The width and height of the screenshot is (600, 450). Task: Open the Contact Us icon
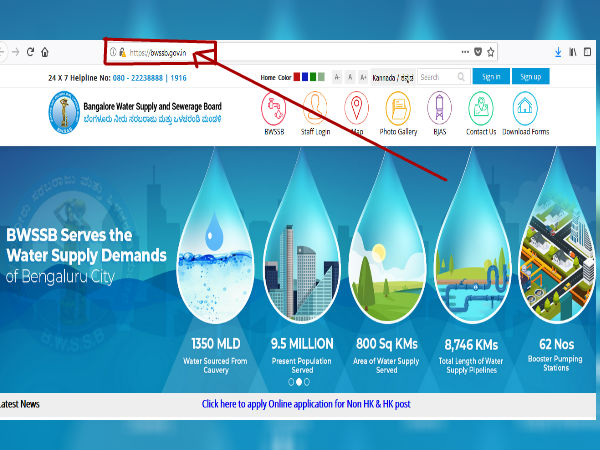coord(481,108)
